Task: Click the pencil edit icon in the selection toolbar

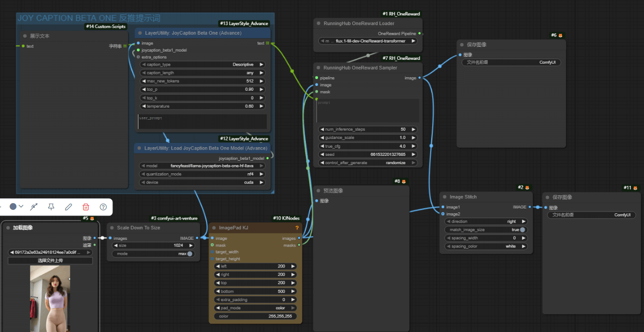Action: coord(69,207)
